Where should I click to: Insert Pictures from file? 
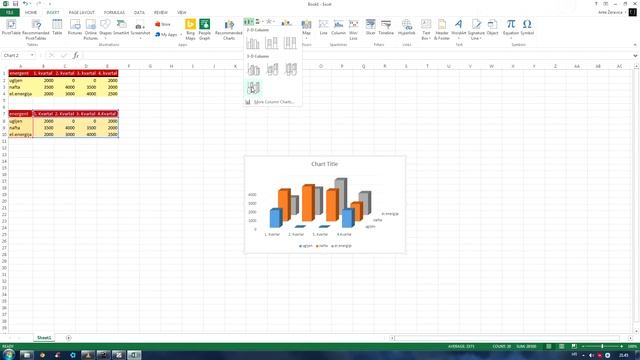point(75,27)
